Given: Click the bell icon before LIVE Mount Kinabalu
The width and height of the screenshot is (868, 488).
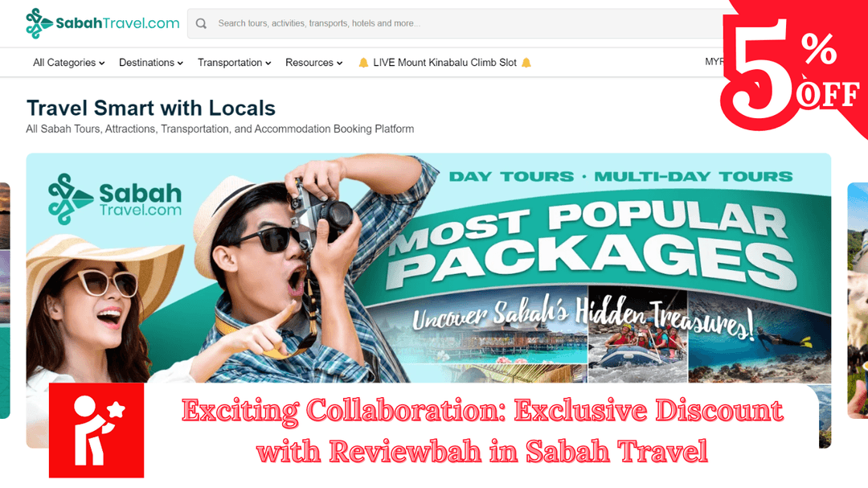Looking at the screenshot, I should pyautogui.click(x=363, y=63).
